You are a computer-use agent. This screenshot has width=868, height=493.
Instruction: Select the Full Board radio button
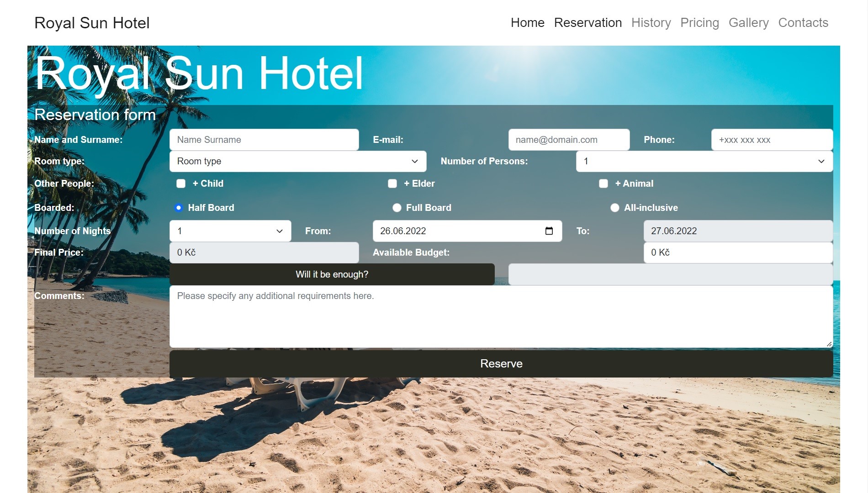click(x=397, y=208)
